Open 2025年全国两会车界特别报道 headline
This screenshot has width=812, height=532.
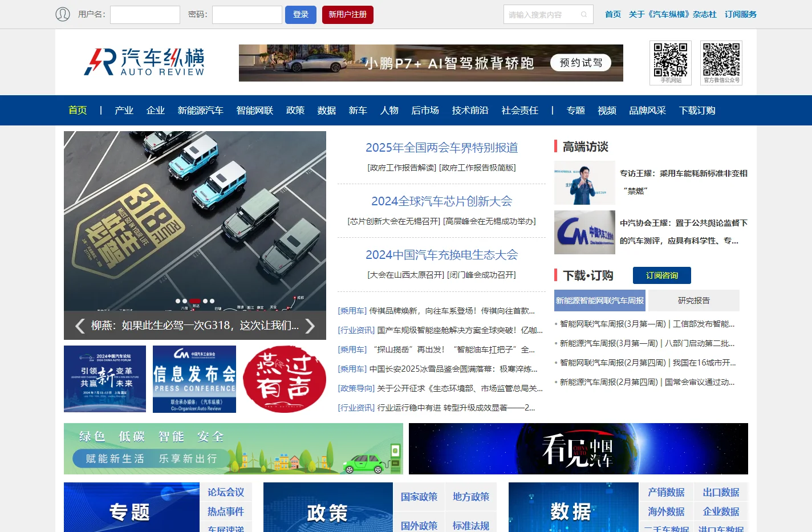point(442,148)
